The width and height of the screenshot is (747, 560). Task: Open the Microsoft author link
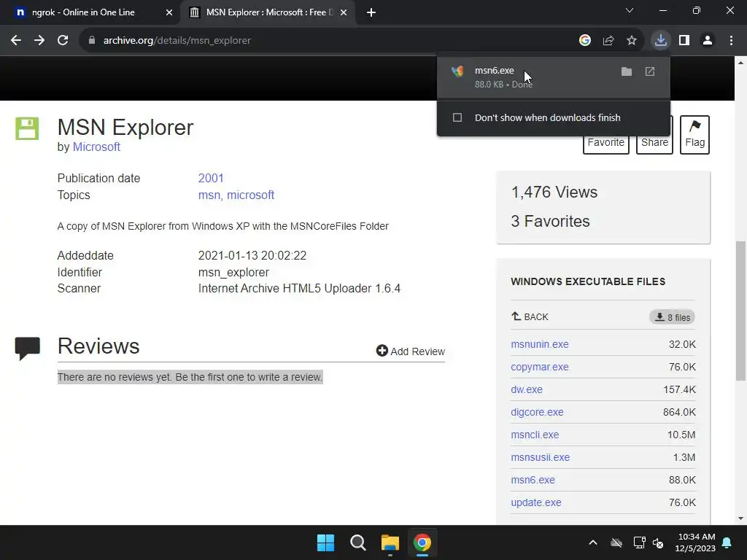point(96,147)
